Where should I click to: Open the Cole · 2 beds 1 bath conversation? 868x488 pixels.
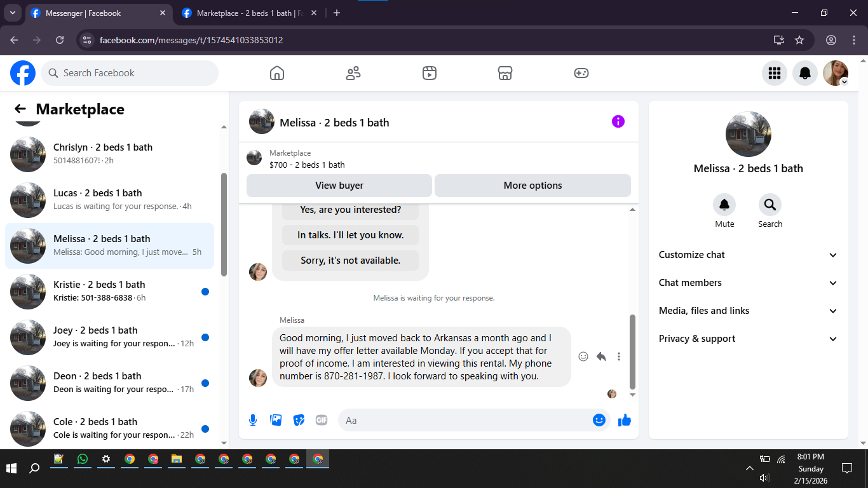click(x=109, y=427)
